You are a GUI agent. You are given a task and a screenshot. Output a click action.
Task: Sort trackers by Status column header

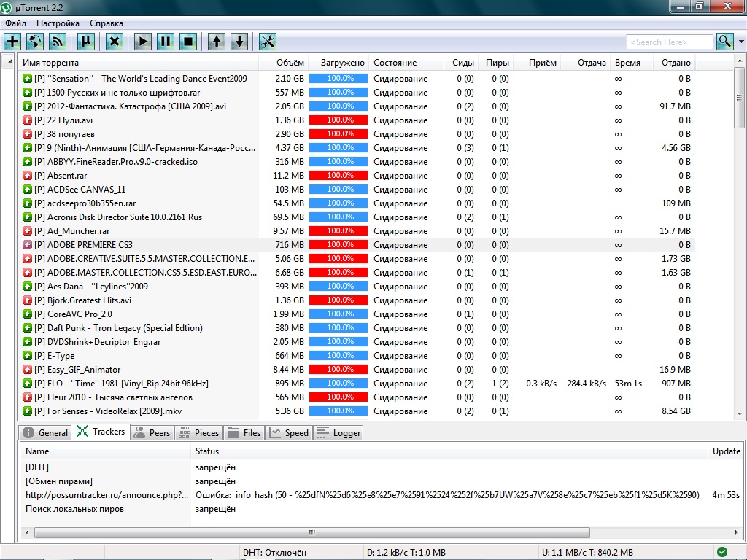point(449,451)
